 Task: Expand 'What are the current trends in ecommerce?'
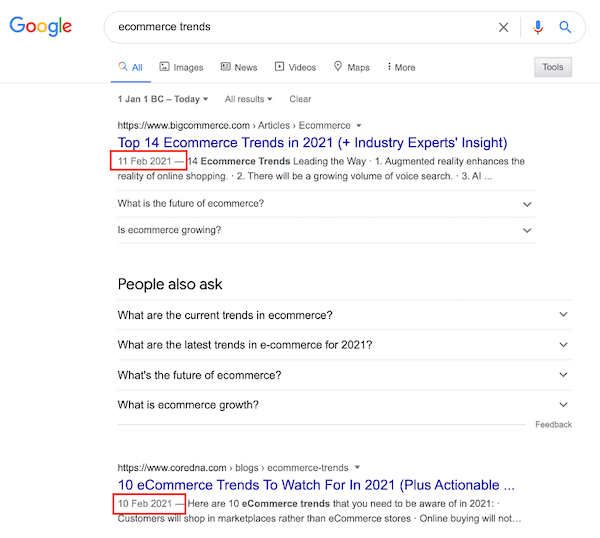tap(344, 315)
